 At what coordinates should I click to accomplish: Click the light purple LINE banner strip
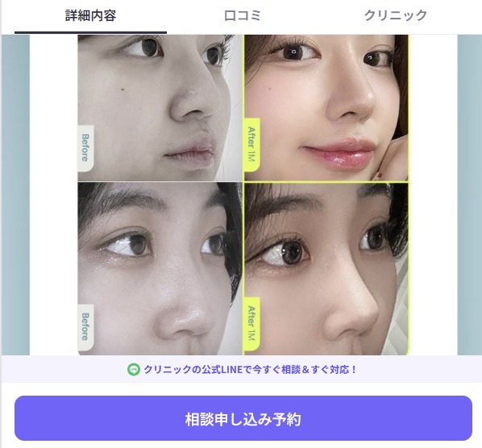242,369
